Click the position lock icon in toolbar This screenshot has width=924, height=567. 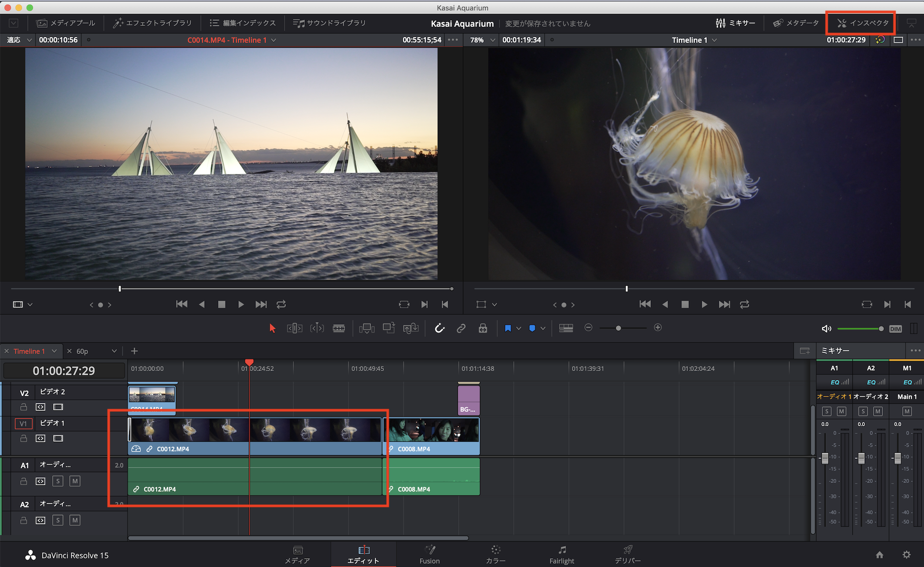(x=483, y=328)
